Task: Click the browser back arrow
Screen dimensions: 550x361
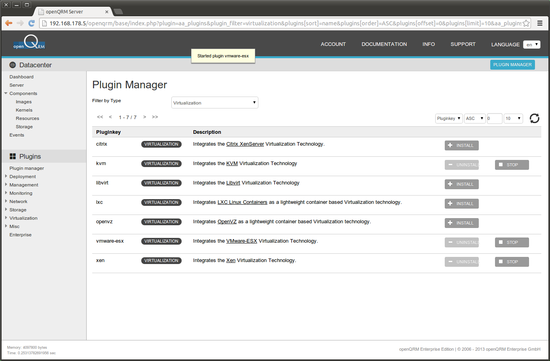Action: pyautogui.click(x=9, y=23)
